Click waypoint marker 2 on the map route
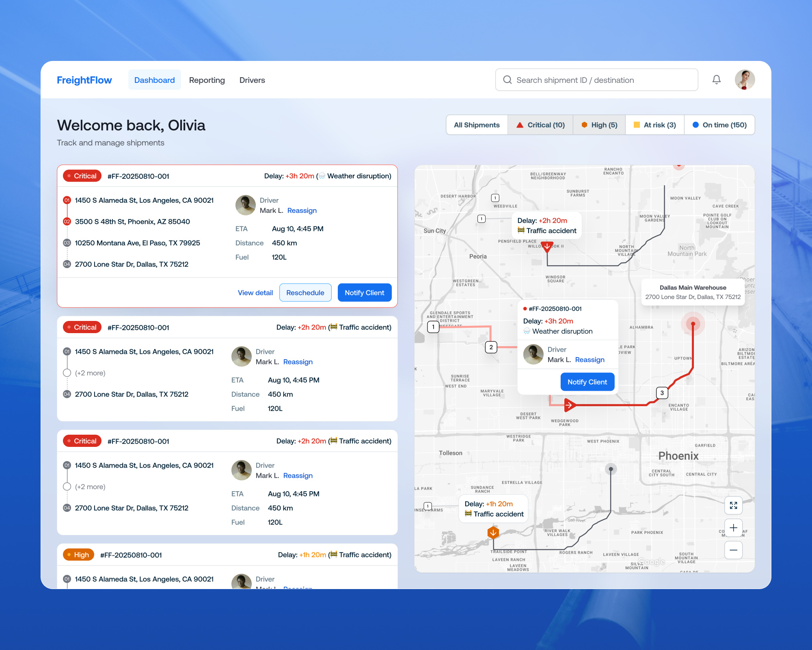The height and width of the screenshot is (650, 812). click(x=491, y=347)
